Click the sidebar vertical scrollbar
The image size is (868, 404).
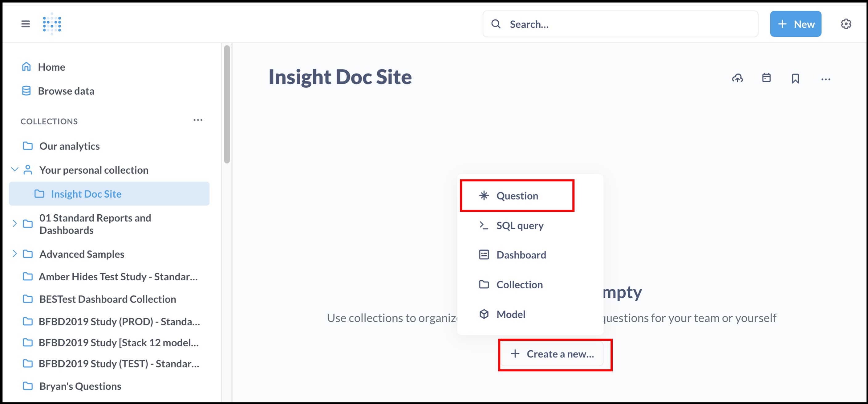point(227,105)
